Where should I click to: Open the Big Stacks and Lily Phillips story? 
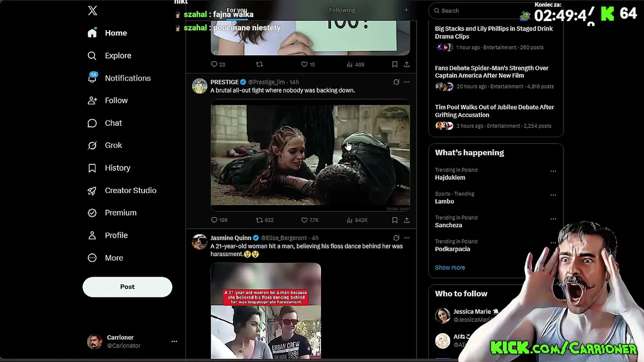[x=496, y=38]
